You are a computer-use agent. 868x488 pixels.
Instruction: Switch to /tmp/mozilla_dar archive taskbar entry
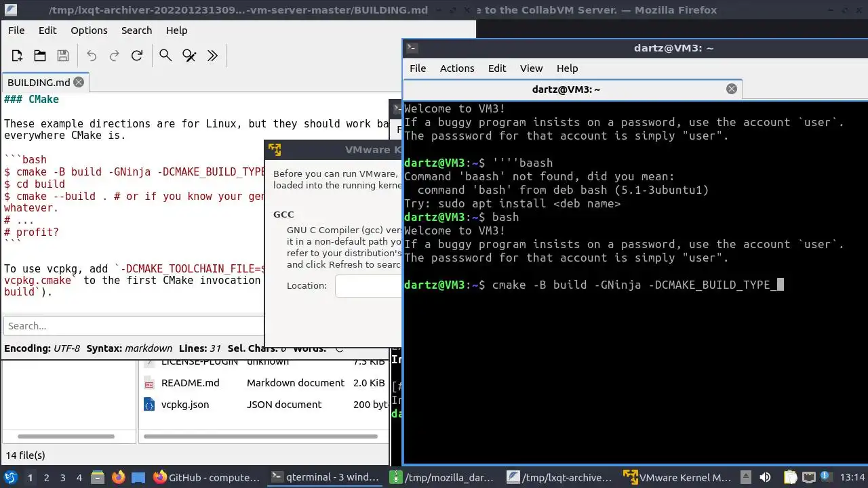[x=444, y=478]
